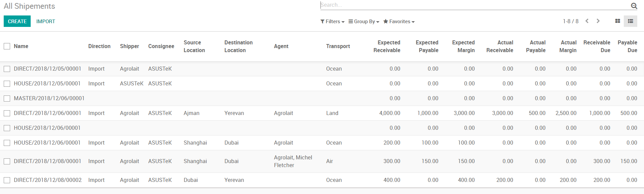644x194 pixels.
Task: Open the Favorites dropdown
Action: pyautogui.click(x=399, y=22)
